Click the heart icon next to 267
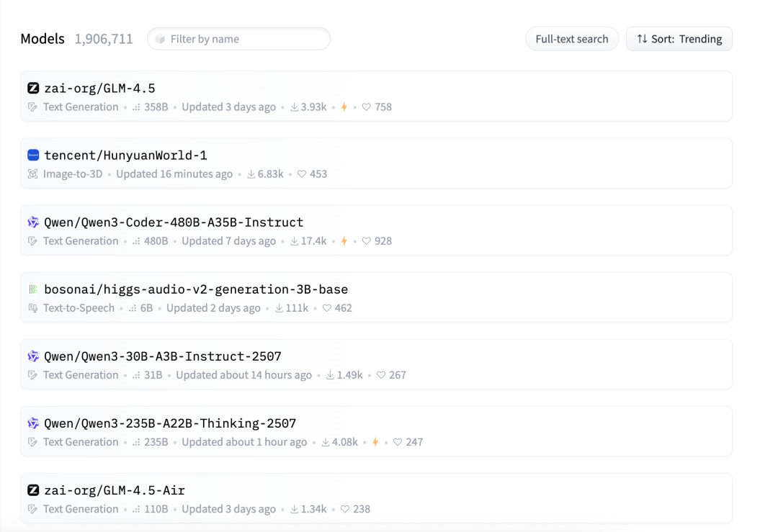 [x=381, y=375]
